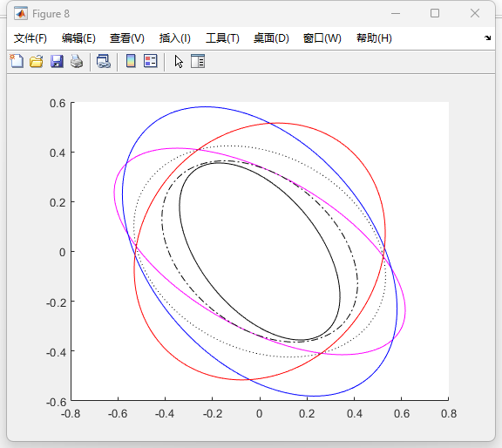The height and width of the screenshot is (448, 502).
Task: Expand the 工具(T) menu
Action: (222, 38)
